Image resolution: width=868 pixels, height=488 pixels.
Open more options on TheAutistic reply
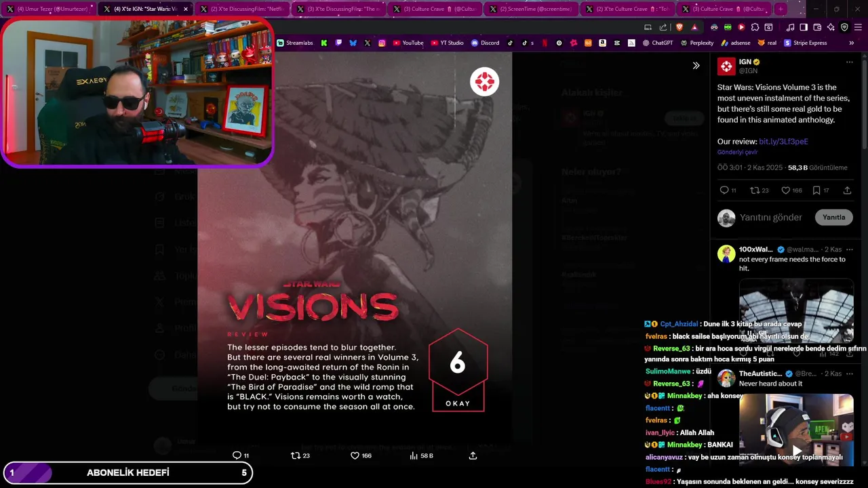(849, 373)
